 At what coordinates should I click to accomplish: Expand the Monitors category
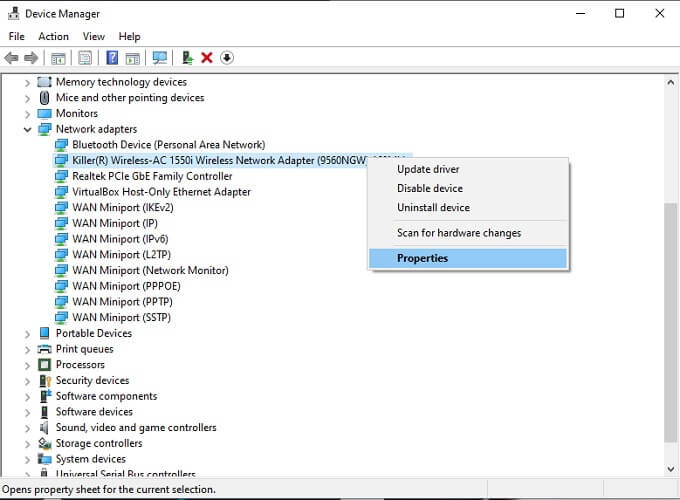pyautogui.click(x=27, y=114)
